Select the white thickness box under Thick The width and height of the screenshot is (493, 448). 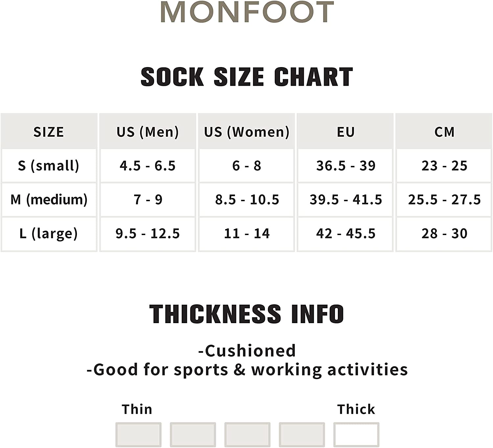pos(356,434)
